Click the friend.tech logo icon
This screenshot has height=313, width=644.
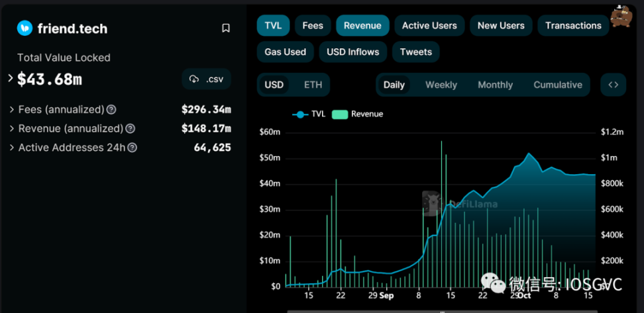click(25, 28)
